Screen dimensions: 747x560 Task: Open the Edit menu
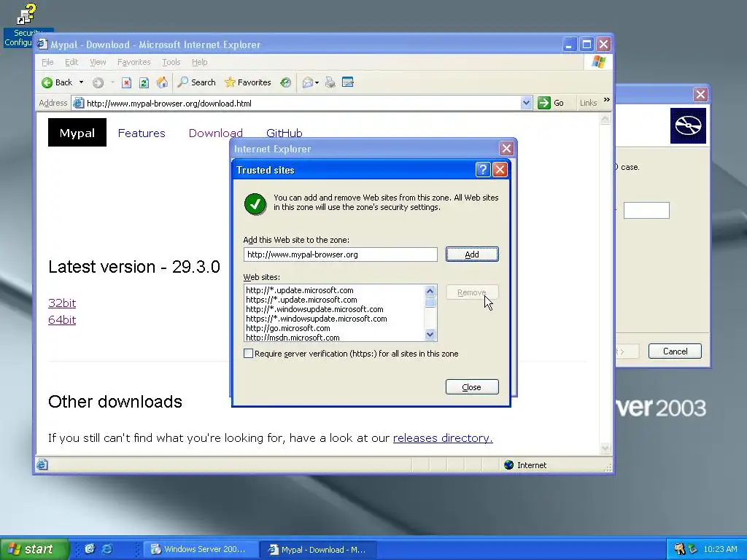pos(71,62)
